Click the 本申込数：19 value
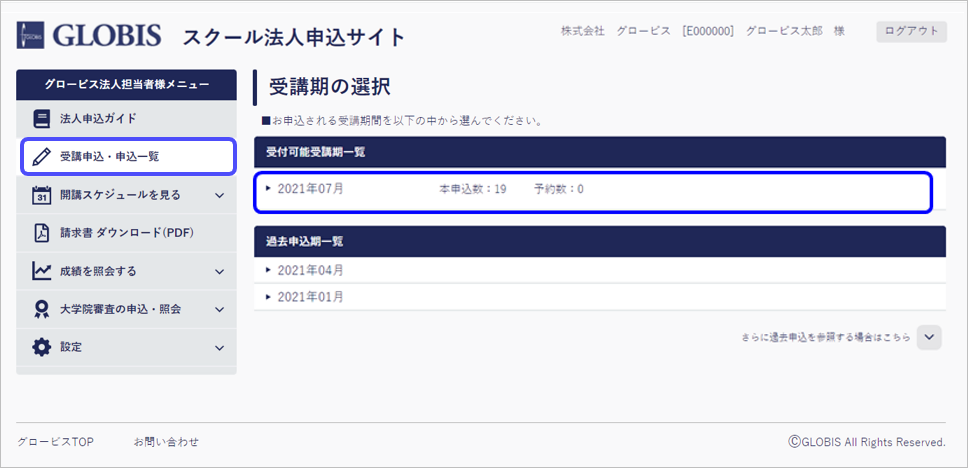The image size is (968, 468). pyautogui.click(x=473, y=190)
